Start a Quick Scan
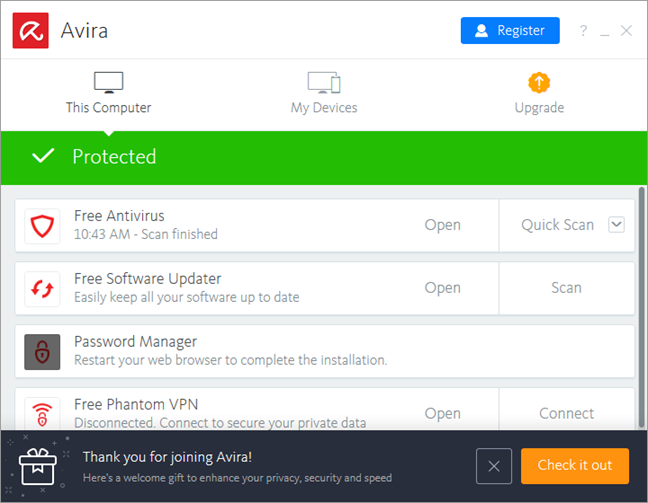 pos(557,225)
